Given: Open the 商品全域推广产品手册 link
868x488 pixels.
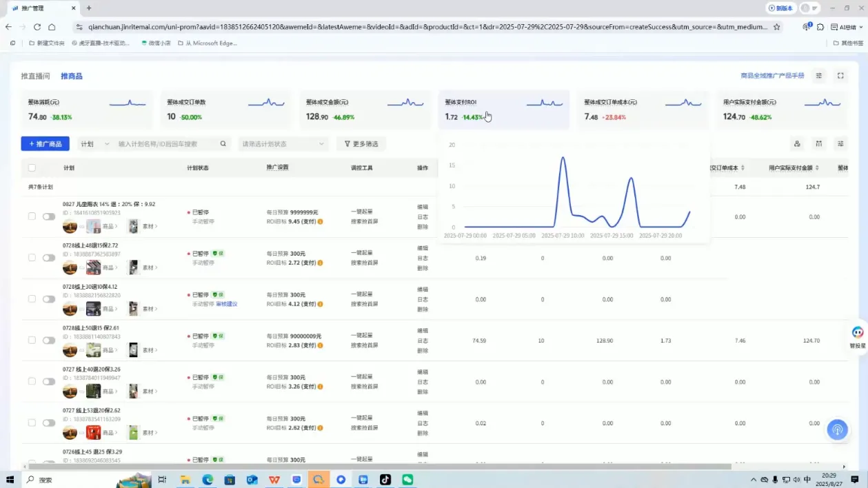Looking at the screenshot, I should coord(771,76).
